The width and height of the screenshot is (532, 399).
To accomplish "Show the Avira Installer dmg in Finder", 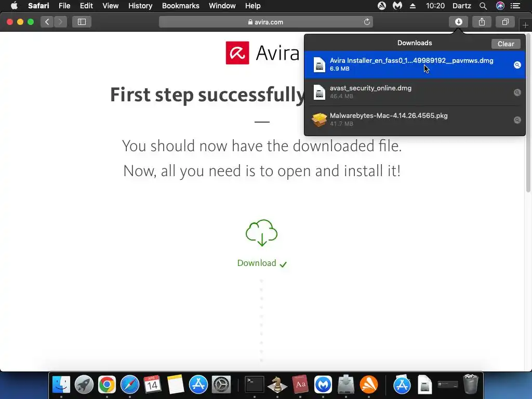I will pos(517,65).
